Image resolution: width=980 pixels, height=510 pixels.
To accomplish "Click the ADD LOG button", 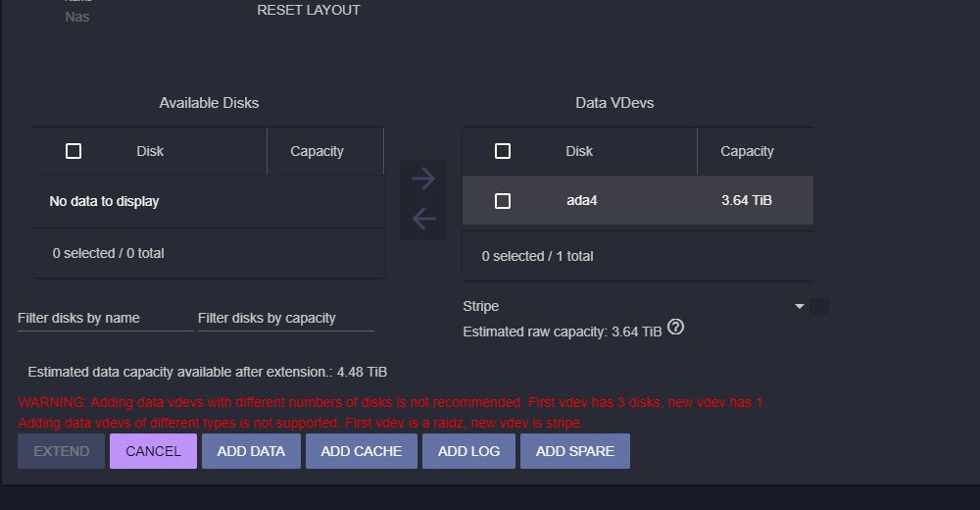I will [x=468, y=451].
